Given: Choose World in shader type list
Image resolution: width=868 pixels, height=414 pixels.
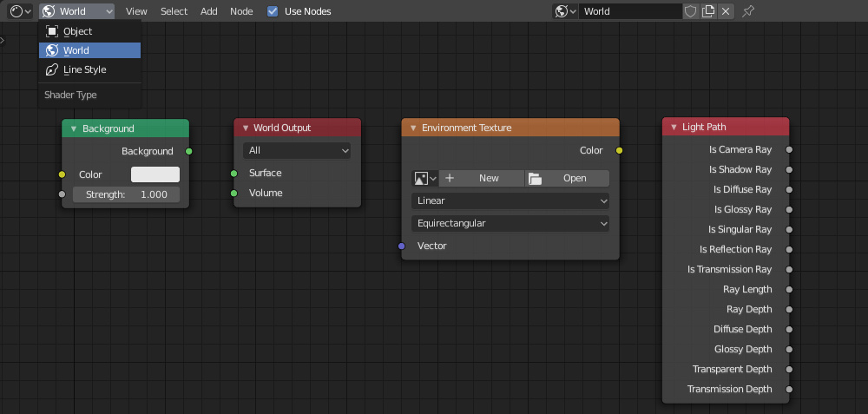Looking at the screenshot, I should (89, 50).
